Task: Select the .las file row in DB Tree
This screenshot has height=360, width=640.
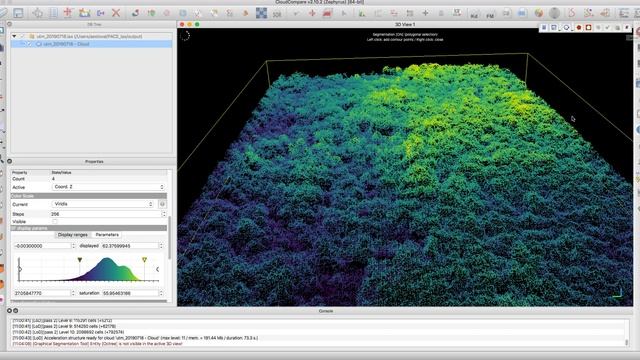Action: click(91, 36)
